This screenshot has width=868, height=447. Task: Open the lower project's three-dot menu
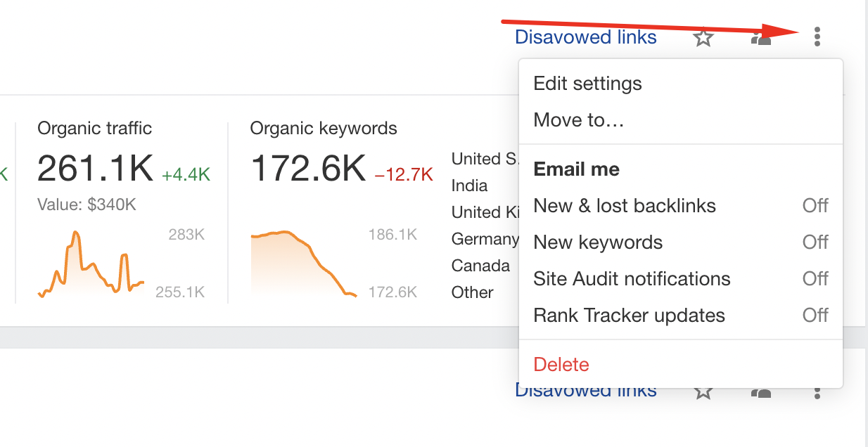click(817, 392)
